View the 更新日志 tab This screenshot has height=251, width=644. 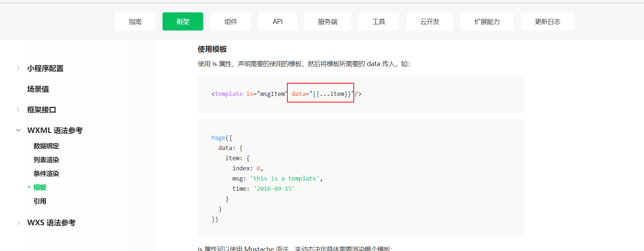point(547,21)
